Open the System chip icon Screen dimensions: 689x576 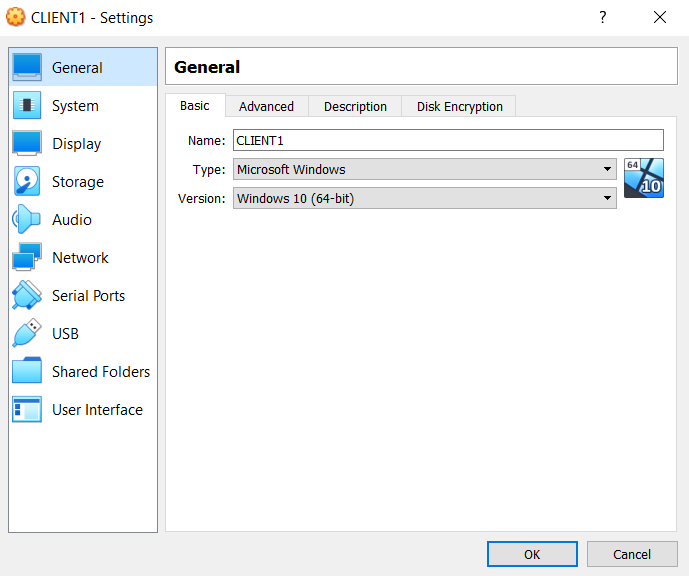click(27, 105)
